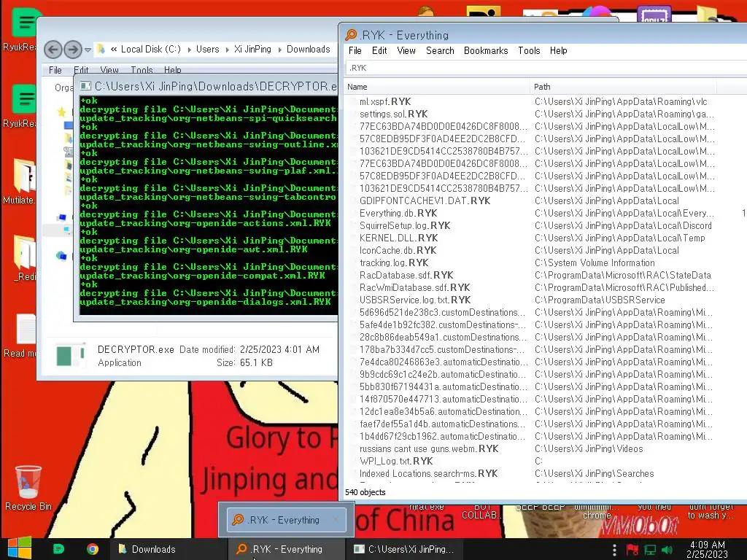Select IconCache.db.RYK result
The height and width of the screenshot is (560, 747).
click(398, 250)
